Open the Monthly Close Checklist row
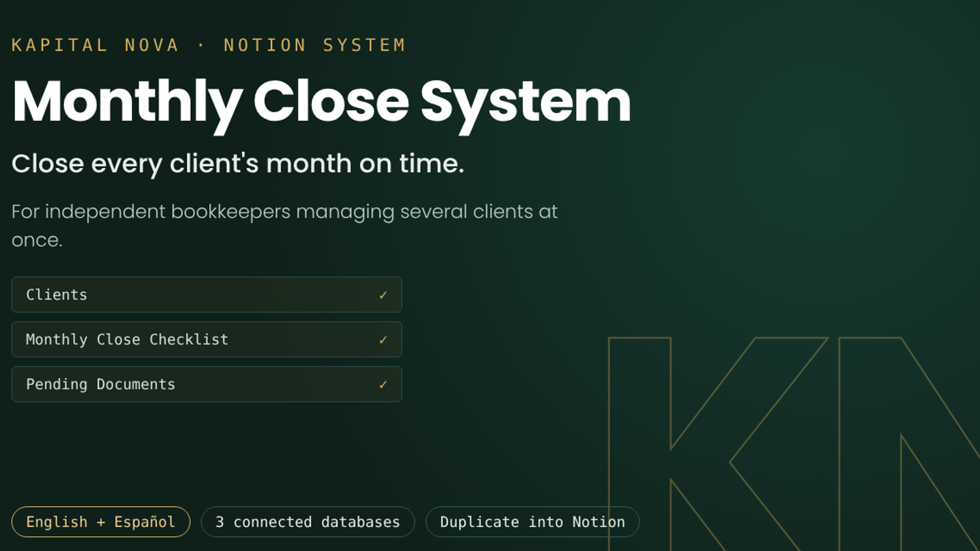 207,339
